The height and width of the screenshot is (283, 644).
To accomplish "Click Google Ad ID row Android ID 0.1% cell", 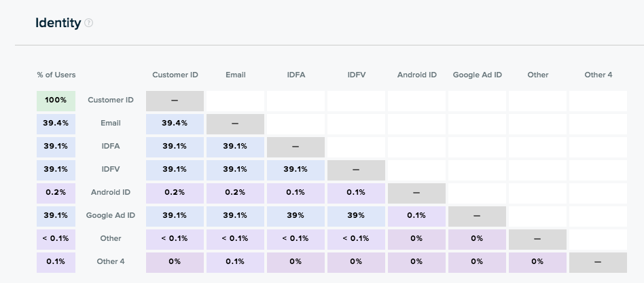I will pos(416,216).
